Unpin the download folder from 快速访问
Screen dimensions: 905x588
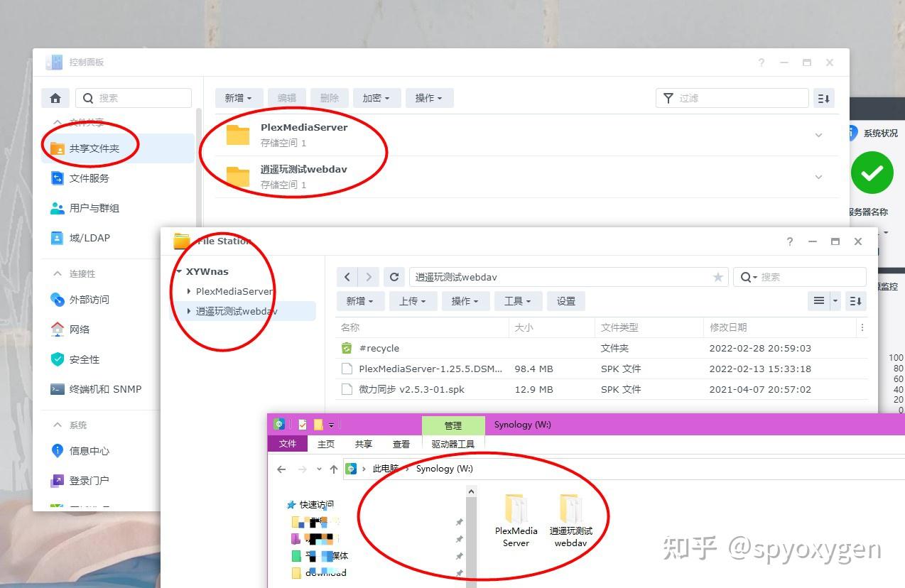(x=459, y=573)
